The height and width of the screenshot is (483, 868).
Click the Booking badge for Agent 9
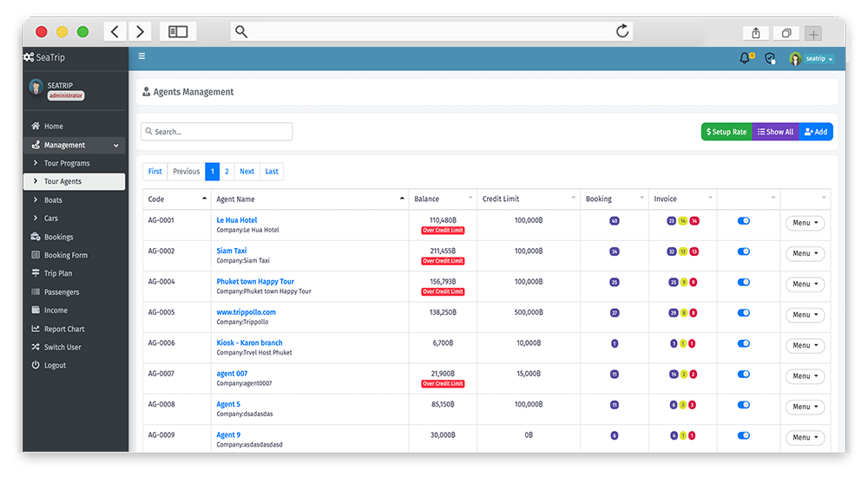(614, 435)
